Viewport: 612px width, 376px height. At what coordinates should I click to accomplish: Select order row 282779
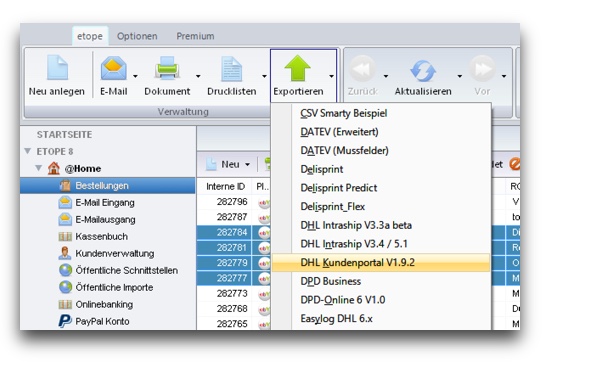tap(232, 263)
